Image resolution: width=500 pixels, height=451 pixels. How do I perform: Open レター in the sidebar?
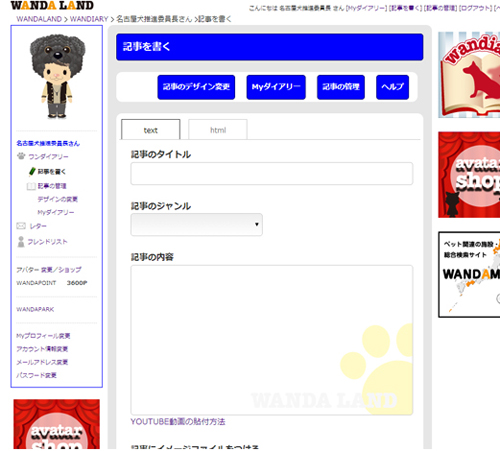point(38,226)
